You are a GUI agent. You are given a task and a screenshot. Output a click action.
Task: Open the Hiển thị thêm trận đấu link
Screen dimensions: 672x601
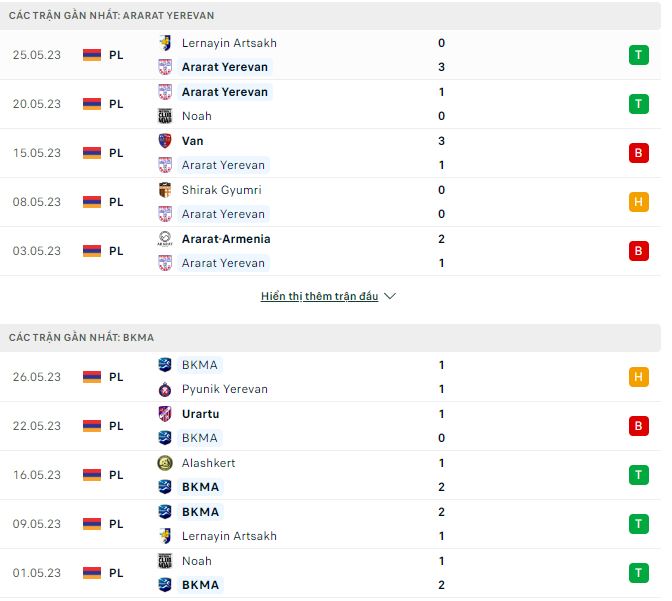[319, 297]
